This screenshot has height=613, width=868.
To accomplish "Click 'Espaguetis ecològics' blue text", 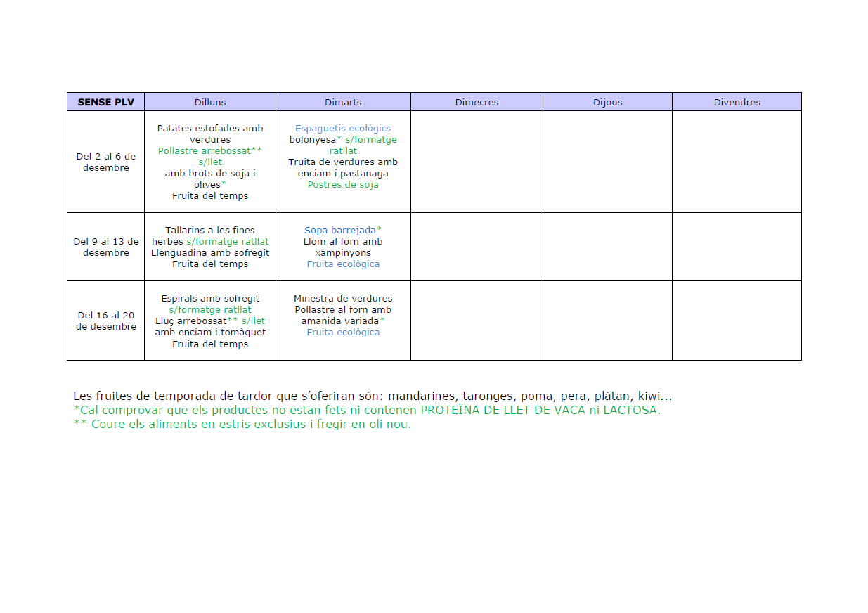I will (343, 129).
